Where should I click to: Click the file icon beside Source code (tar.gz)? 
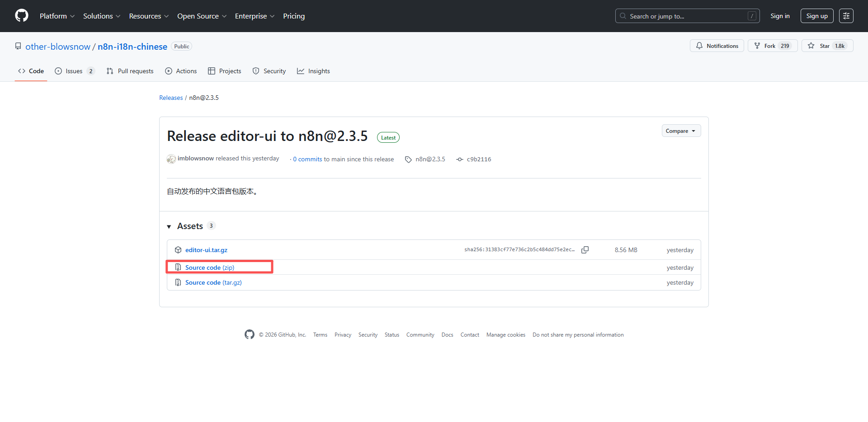tap(178, 282)
